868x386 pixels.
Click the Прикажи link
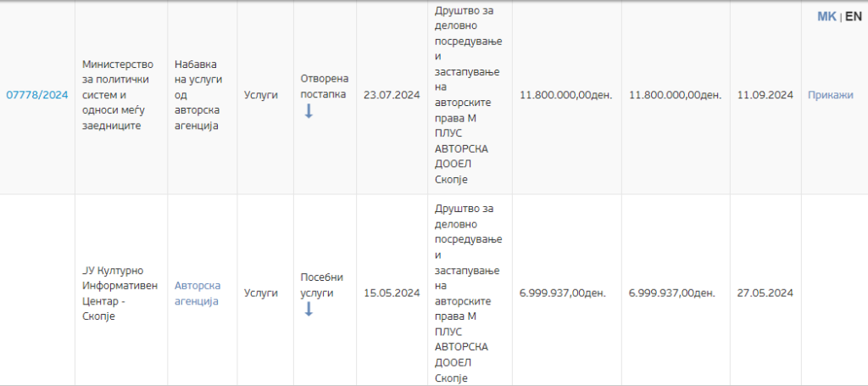pos(830,95)
